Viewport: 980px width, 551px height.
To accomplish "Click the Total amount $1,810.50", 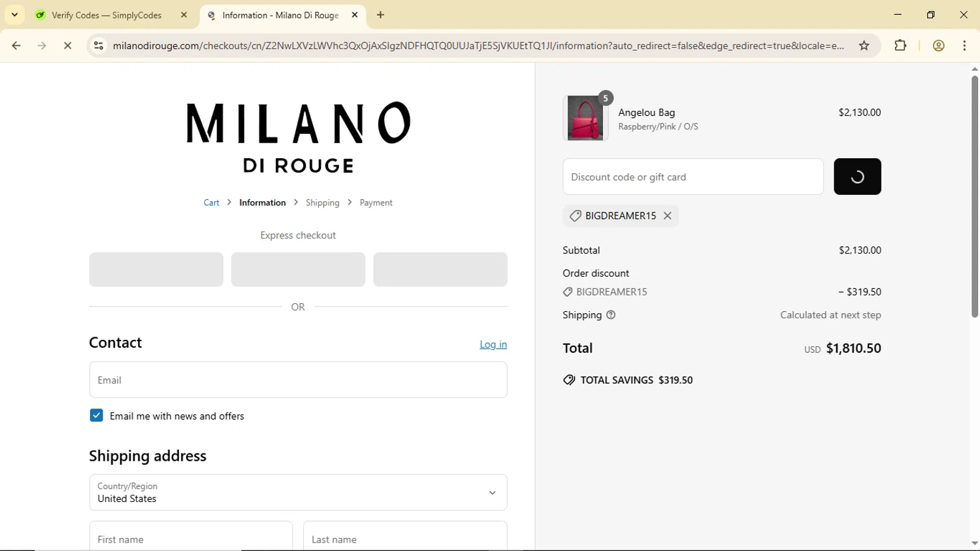I will (x=853, y=348).
